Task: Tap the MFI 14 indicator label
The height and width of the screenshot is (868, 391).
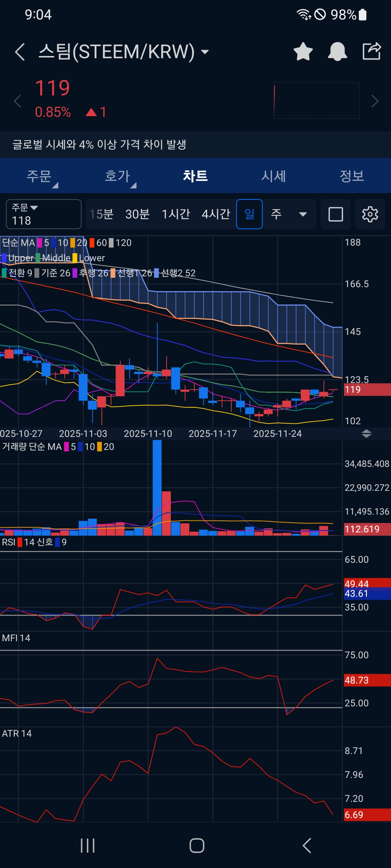Action: coord(16,638)
